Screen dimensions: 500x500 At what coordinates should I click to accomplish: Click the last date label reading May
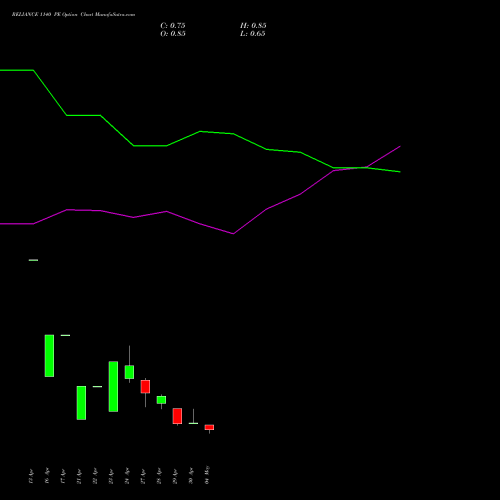(207, 475)
